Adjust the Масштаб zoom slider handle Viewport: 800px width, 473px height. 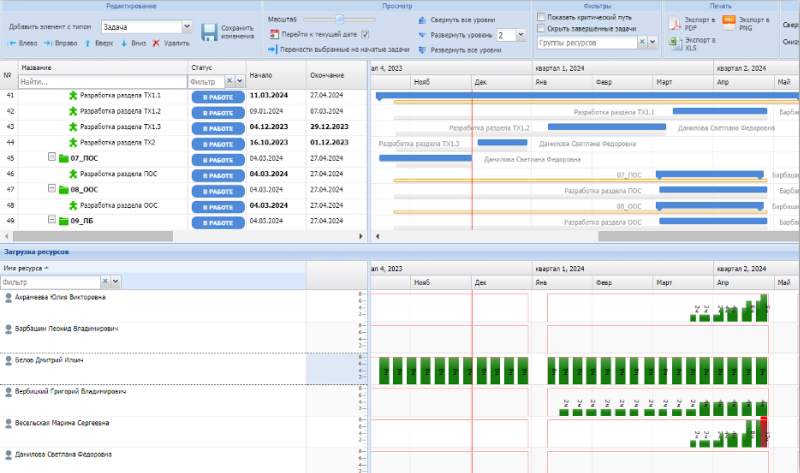pos(341,19)
